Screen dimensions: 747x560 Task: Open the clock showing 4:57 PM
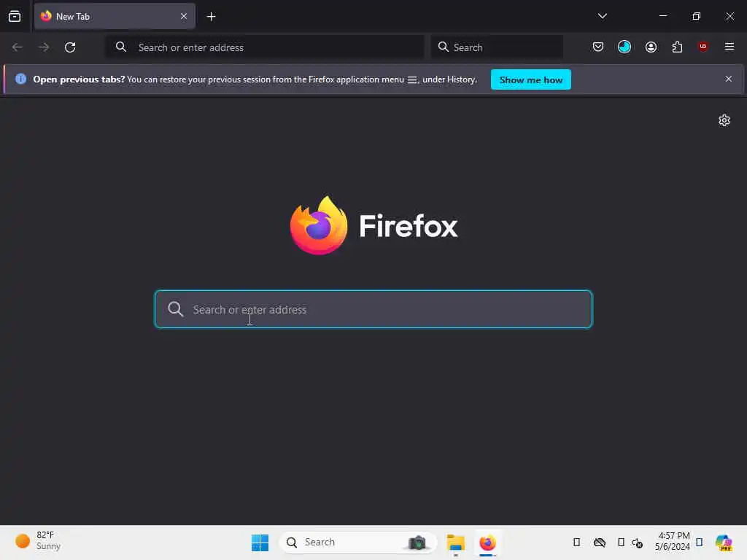672,541
